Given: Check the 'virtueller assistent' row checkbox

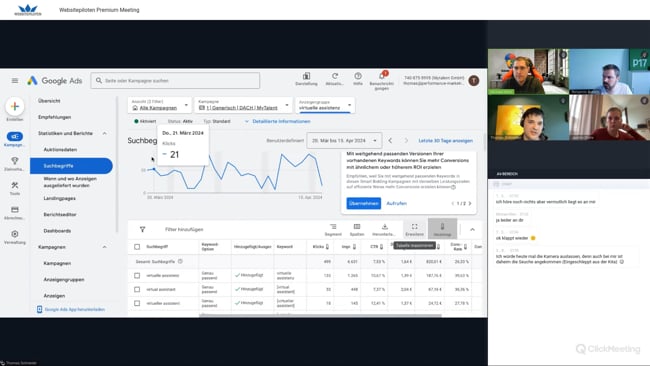Looking at the screenshot, I should (137, 303).
